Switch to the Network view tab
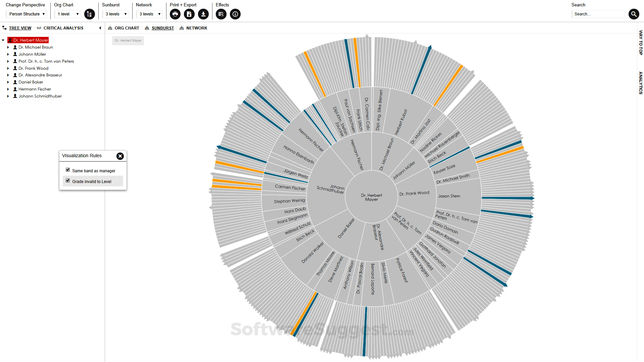 196,28
